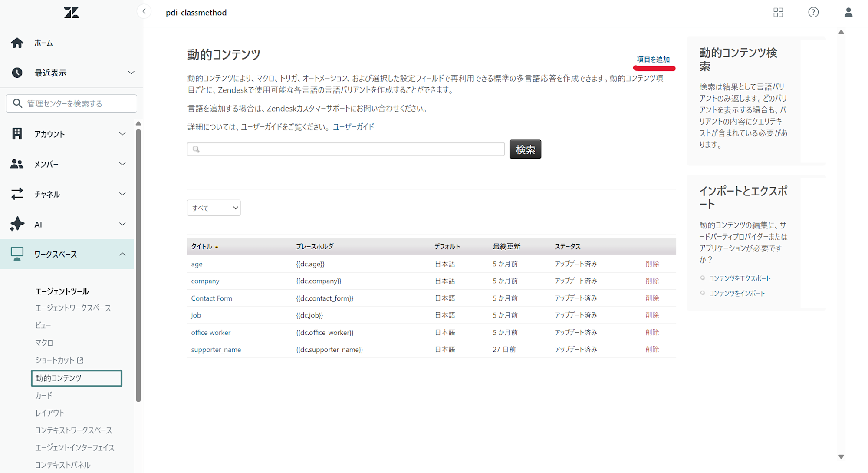Open the age dynamic content item
This screenshot has width=868, height=473.
(197, 264)
